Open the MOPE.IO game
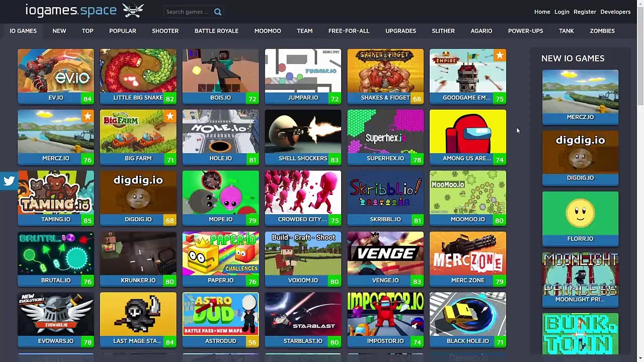 click(221, 198)
